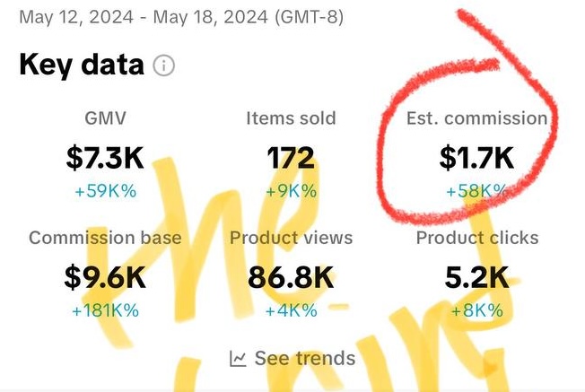Click the Key data heading

point(81,65)
